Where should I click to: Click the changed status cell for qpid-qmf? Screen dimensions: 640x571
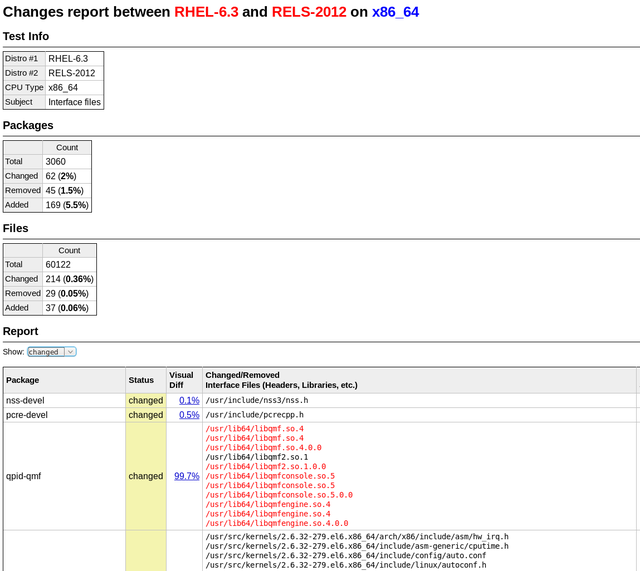[x=146, y=476]
